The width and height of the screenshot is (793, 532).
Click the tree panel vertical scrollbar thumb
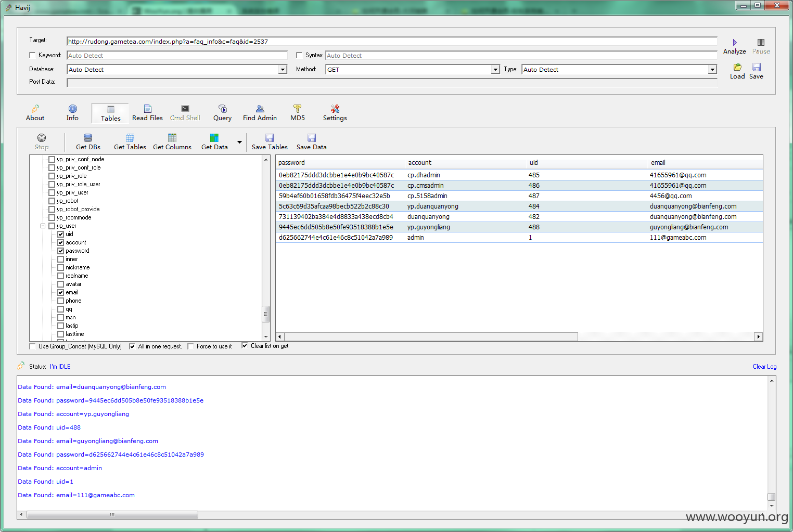click(265, 314)
